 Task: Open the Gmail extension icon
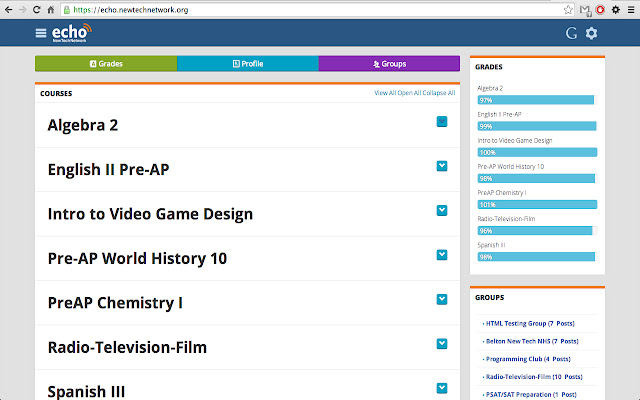[585, 10]
